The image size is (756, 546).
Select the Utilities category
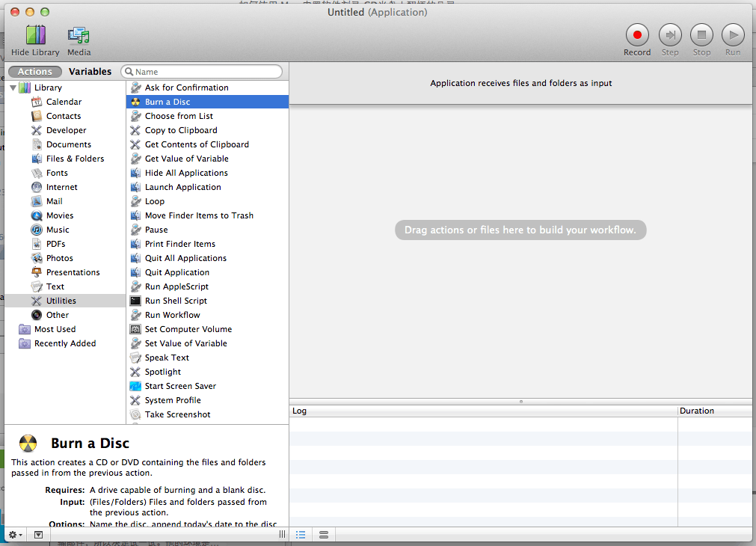point(64,301)
